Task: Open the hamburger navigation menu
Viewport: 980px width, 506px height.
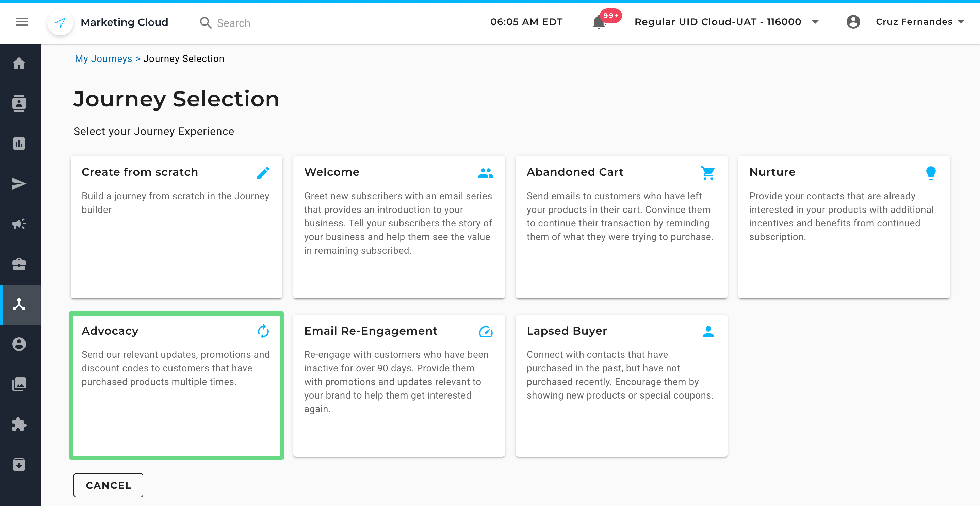Action: (x=22, y=22)
